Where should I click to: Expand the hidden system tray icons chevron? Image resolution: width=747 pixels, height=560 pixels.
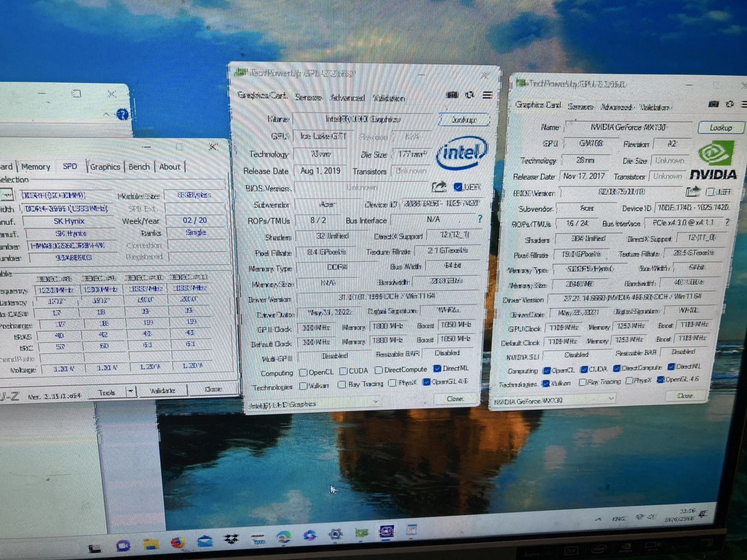coord(598,520)
